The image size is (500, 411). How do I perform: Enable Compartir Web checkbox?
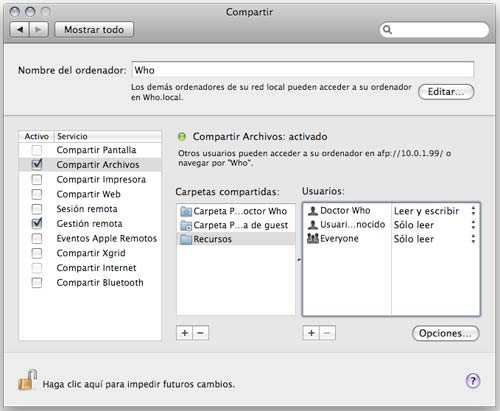[37, 194]
